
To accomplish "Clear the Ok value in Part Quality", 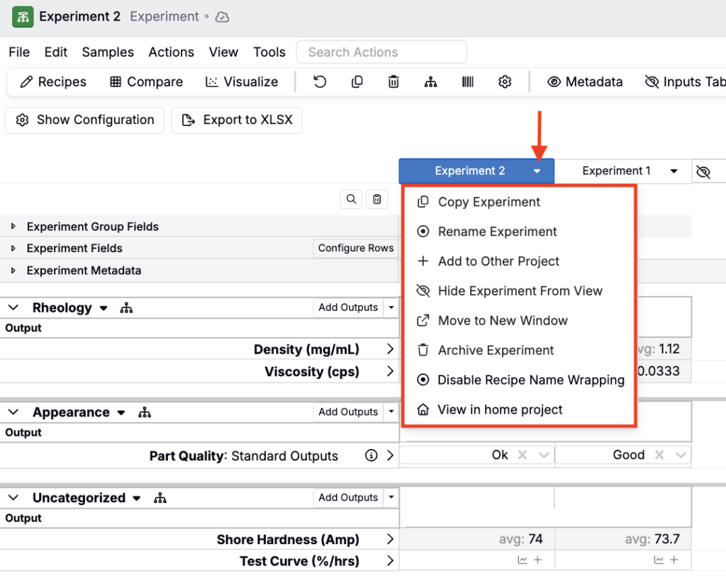I will [x=523, y=456].
